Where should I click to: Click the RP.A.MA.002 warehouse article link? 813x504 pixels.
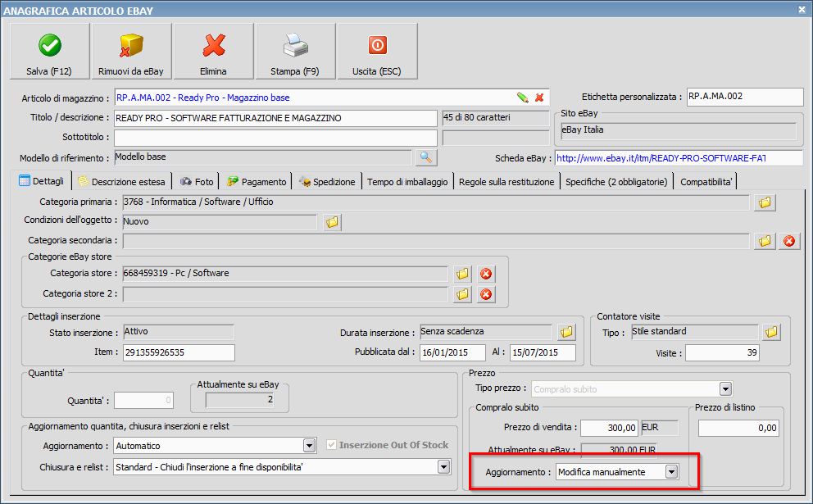202,98
